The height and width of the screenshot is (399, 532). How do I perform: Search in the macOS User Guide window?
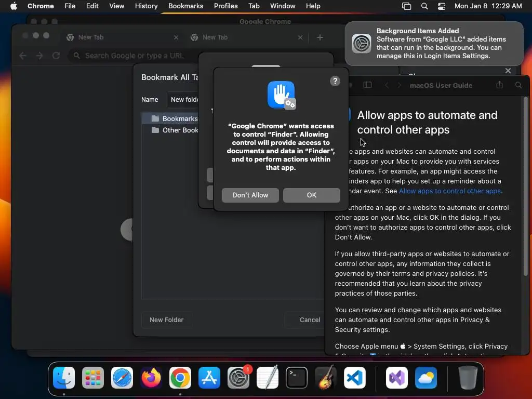click(x=518, y=85)
